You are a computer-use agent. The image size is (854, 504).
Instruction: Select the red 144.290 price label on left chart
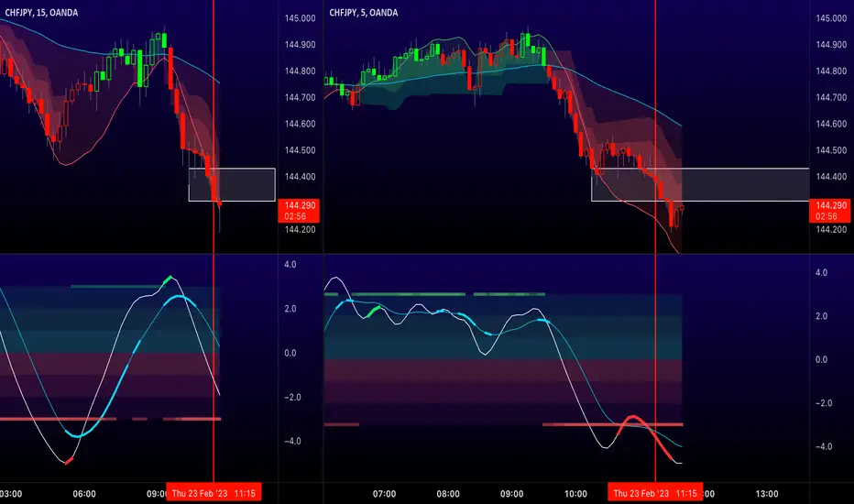pos(299,211)
